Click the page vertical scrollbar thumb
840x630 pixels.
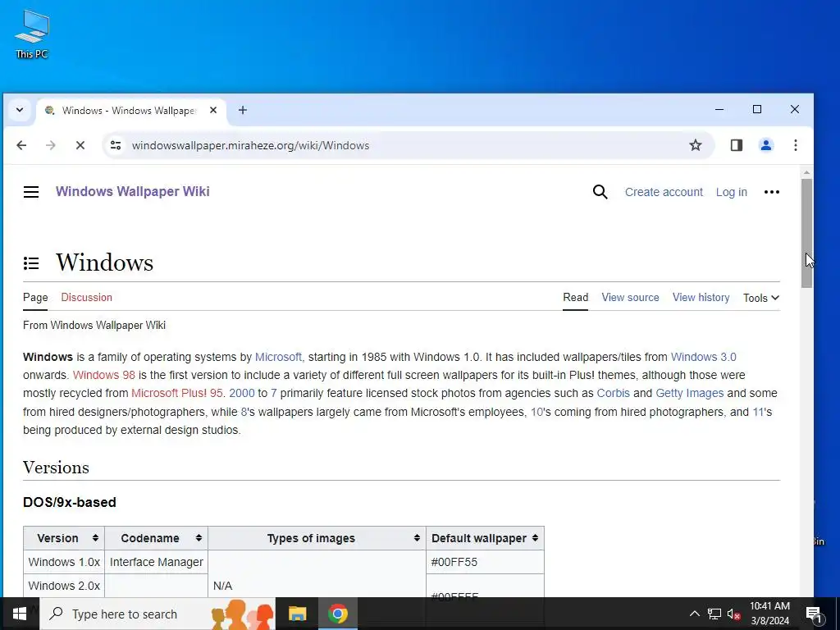(x=807, y=233)
